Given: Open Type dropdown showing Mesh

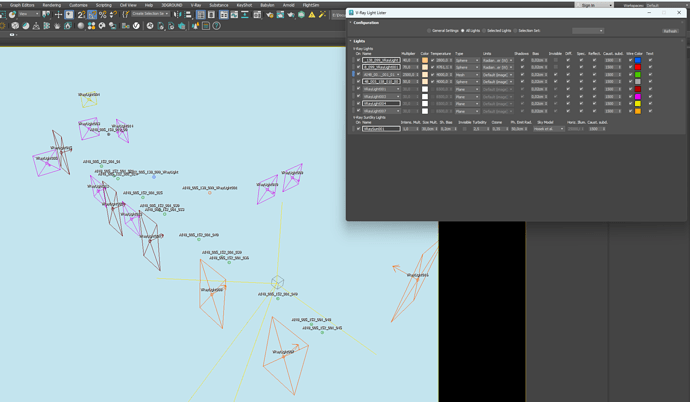Looking at the screenshot, I should (467, 74).
